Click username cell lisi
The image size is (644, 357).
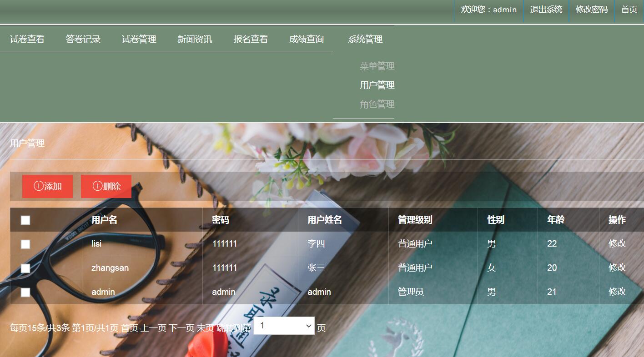click(96, 244)
